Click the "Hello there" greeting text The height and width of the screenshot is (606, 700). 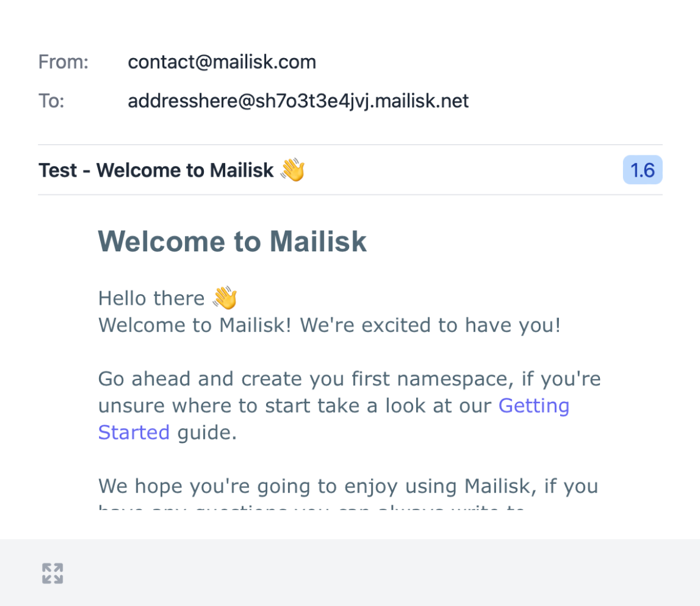pos(151,298)
